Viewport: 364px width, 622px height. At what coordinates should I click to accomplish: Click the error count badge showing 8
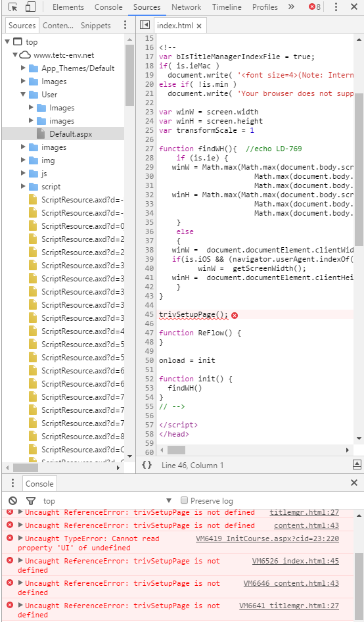pyautogui.click(x=315, y=7)
